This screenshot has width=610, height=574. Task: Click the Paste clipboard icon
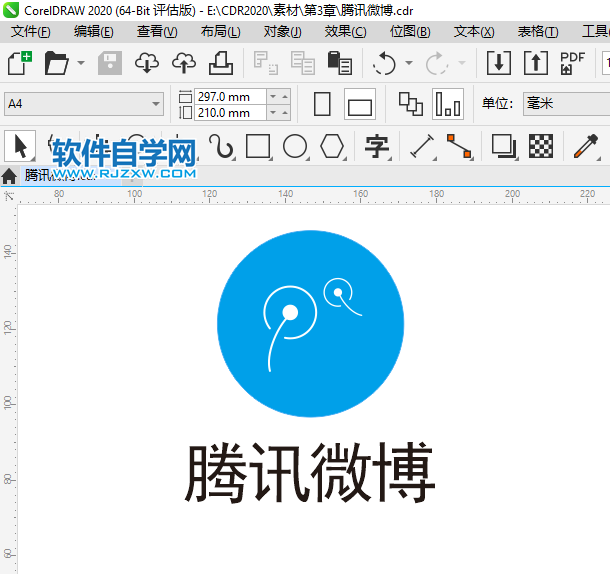[340, 63]
